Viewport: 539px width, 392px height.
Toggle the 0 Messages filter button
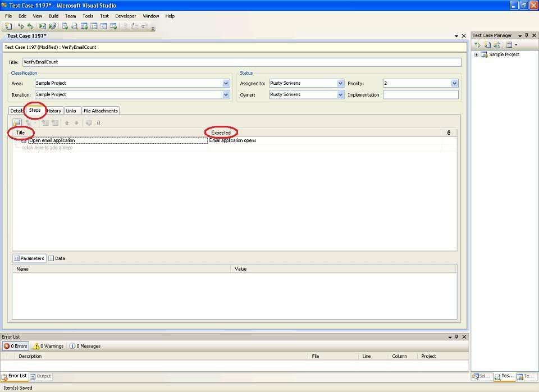click(x=85, y=347)
